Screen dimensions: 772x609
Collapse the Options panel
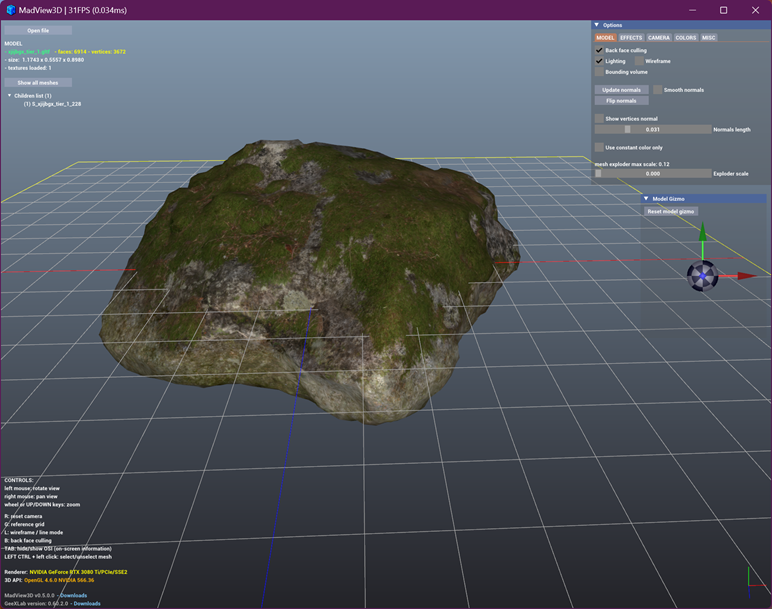click(x=597, y=25)
